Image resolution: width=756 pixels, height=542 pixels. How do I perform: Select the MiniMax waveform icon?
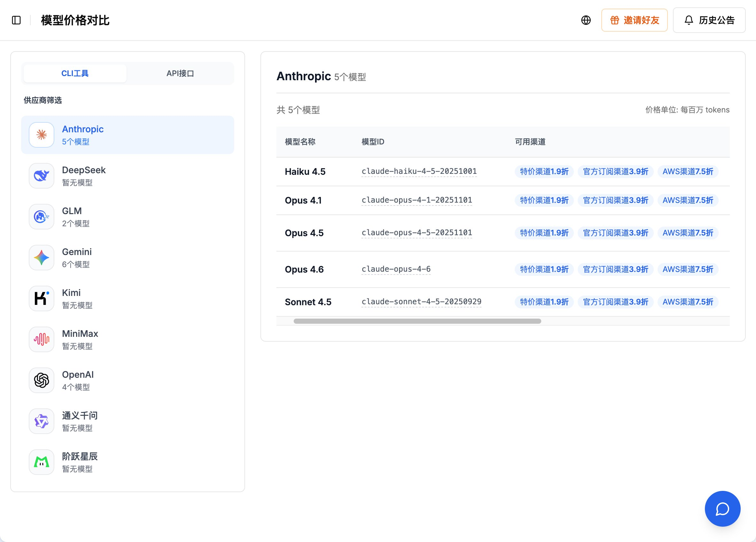41,339
